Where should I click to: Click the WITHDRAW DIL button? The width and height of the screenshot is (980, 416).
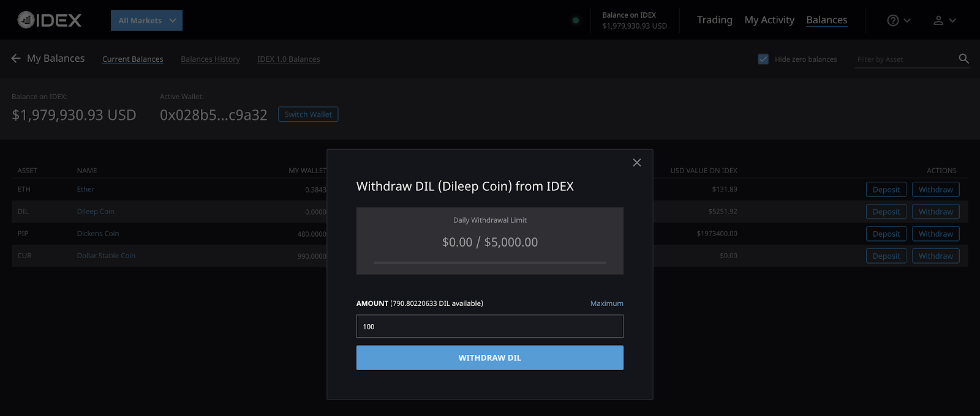click(x=490, y=358)
